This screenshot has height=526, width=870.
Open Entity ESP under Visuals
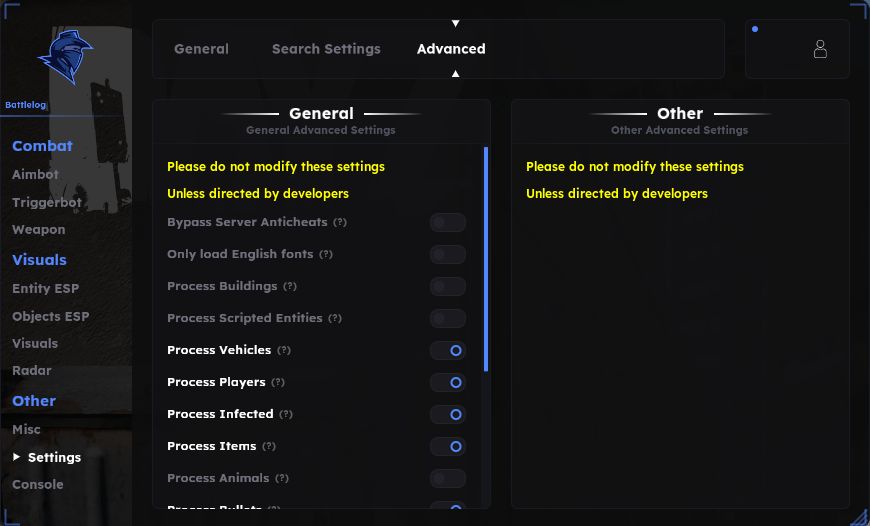click(x=45, y=289)
